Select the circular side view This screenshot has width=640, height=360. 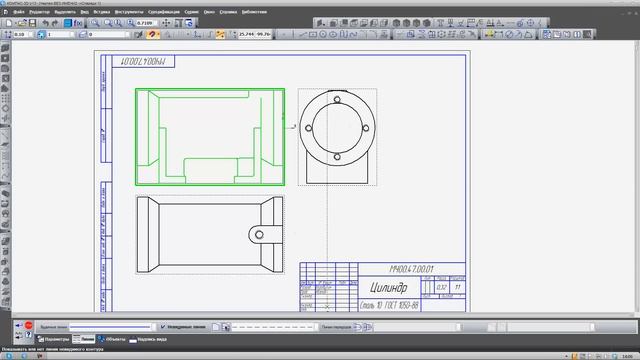pyautogui.click(x=337, y=137)
